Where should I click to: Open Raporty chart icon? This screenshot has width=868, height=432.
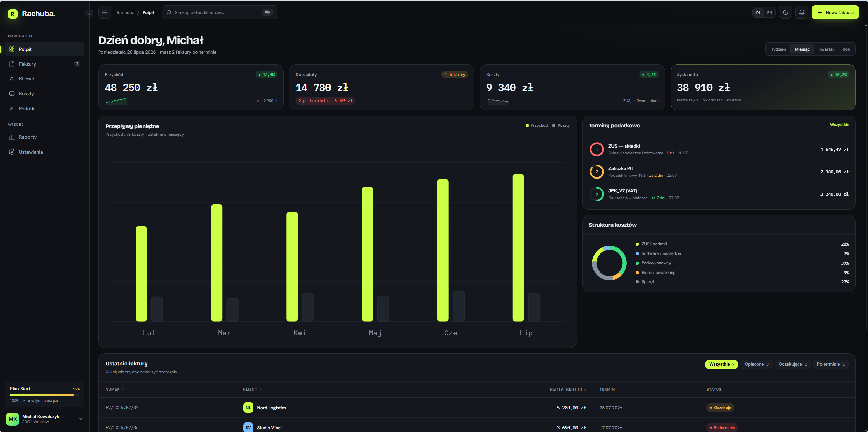12,137
